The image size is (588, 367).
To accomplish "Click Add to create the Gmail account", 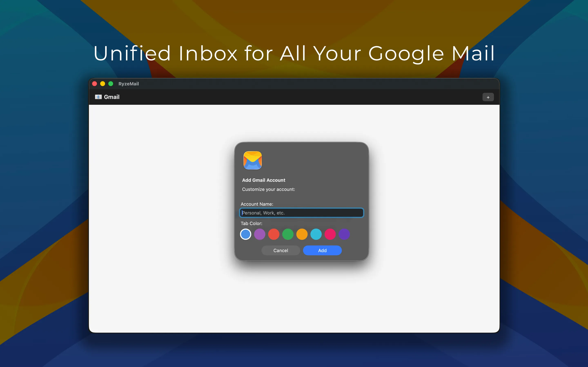I will pyautogui.click(x=322, y=250).
